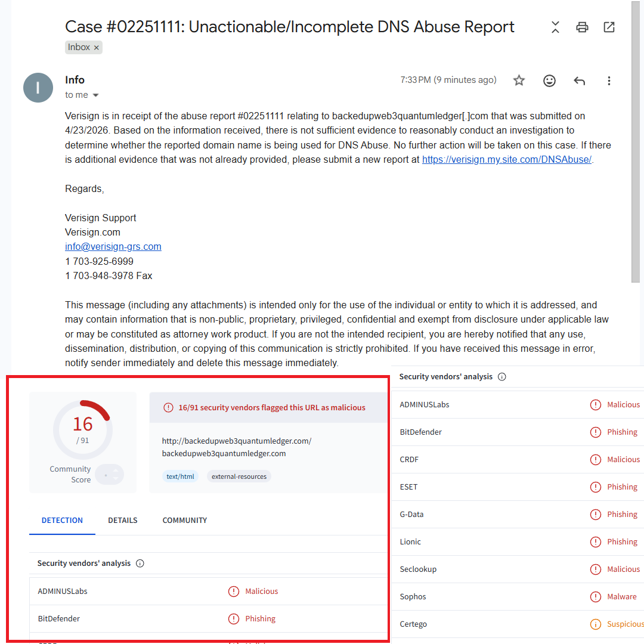
Task: Click the ESET Phishing warning icon
Action: [596, 487]
